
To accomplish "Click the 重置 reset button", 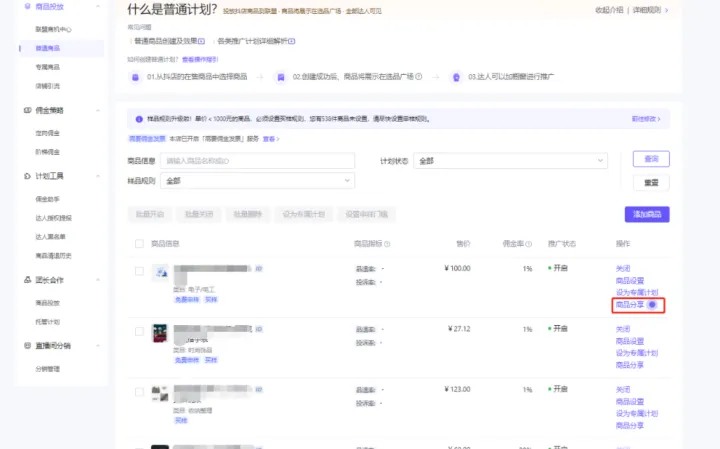I will click(651, 183).
